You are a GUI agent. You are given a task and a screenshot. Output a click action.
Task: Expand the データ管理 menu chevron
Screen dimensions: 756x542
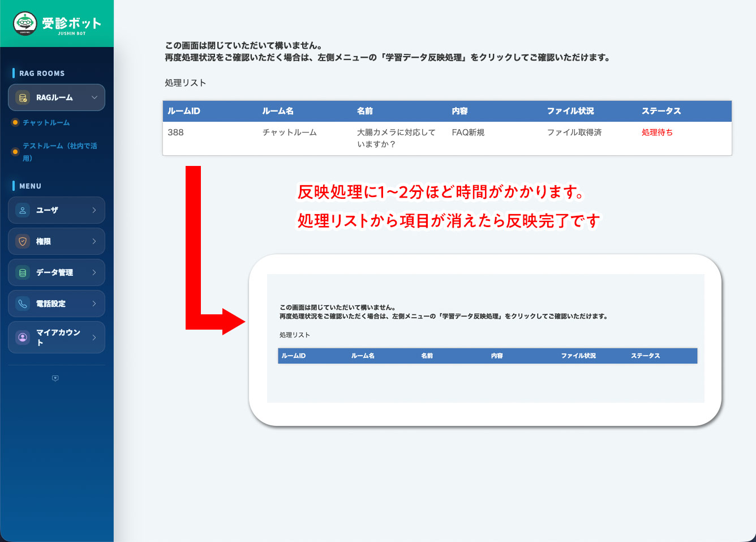coord(94,272)
